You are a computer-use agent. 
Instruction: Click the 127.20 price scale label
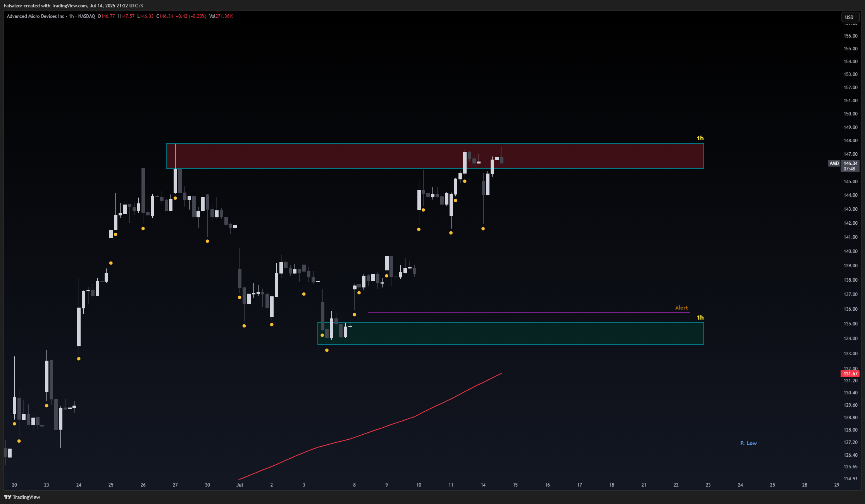coord(850,442)
